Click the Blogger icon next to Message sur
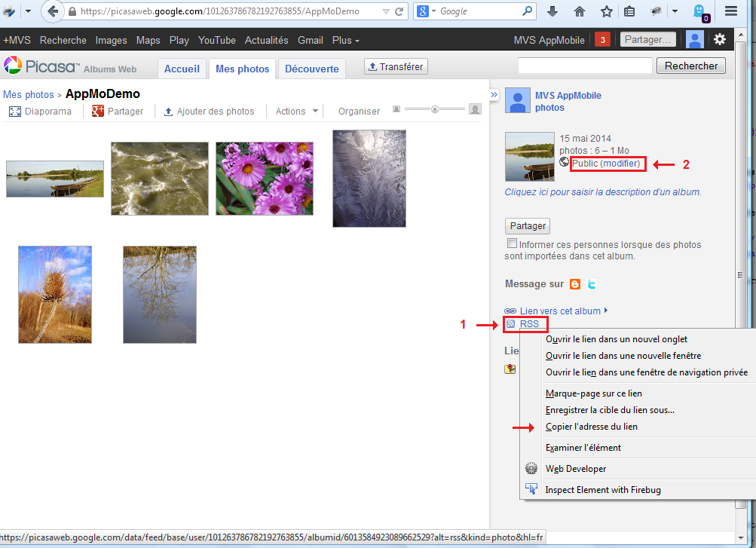 point(575,284)
